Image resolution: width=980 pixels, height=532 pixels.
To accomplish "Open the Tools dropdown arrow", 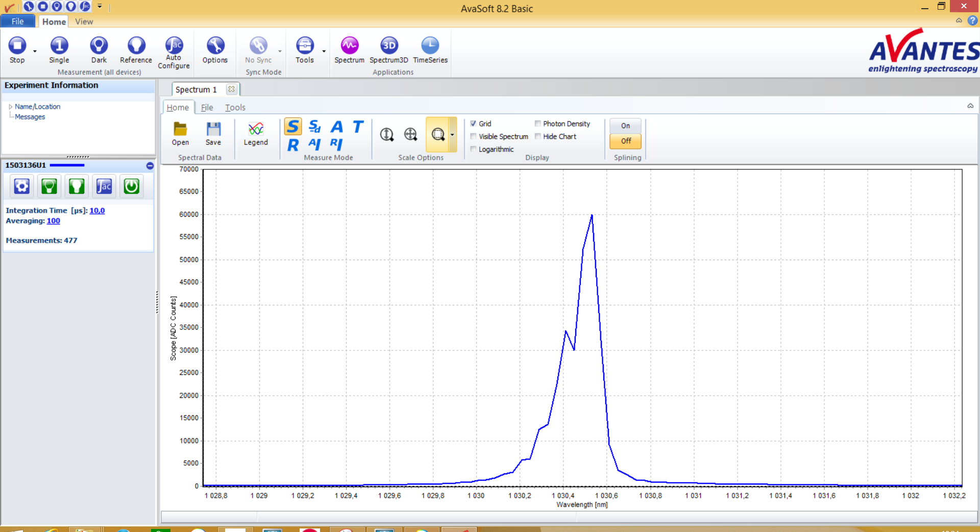I will (324, 51).
